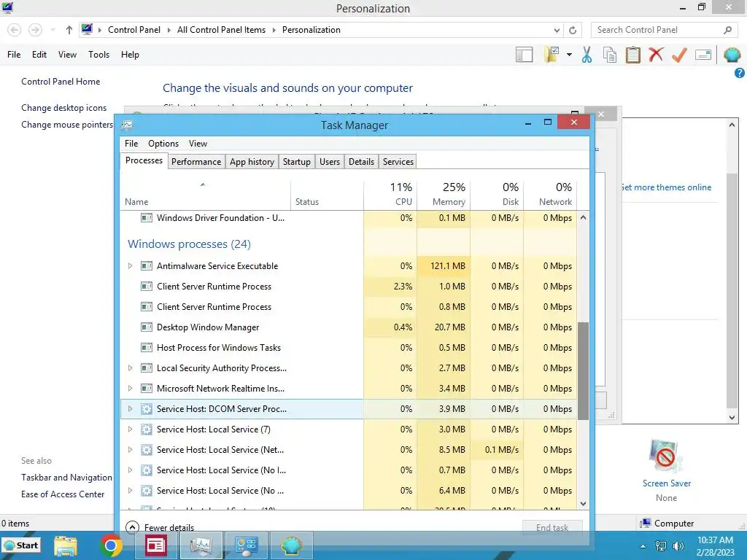The width and height of the screenshot is (747, 560).
Task: Open the Services tab
Action: (x=398, y=162)
